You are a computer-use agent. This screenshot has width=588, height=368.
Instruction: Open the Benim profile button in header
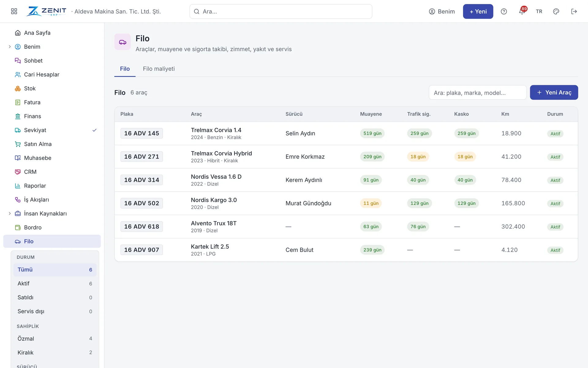click(442, 11)
